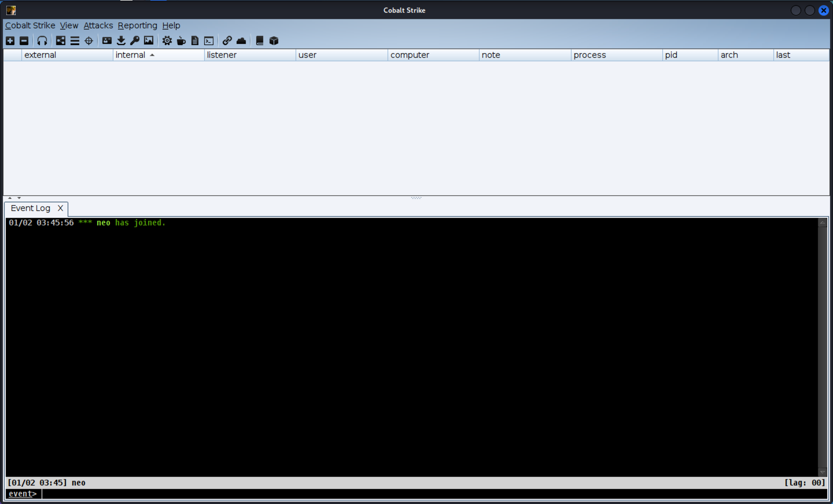Open About cube icon
833x504 pixels.
(274, 41)
